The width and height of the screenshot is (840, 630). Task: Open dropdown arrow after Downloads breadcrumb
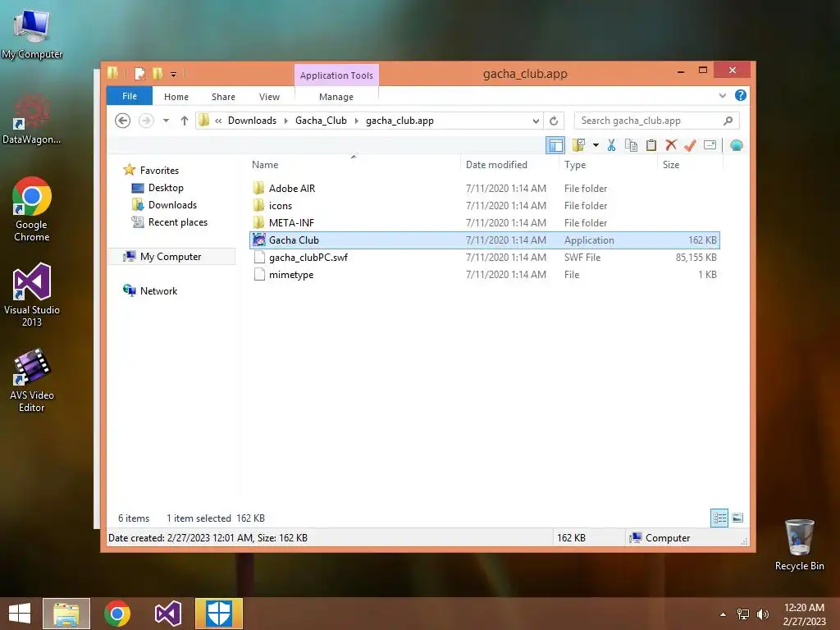point(285,121)
